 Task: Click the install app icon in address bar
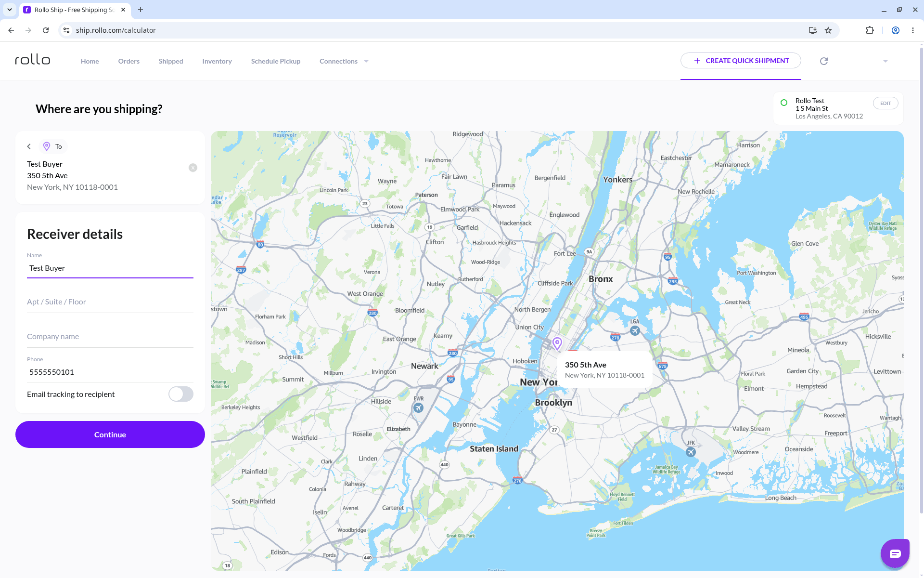coord(813,30)
